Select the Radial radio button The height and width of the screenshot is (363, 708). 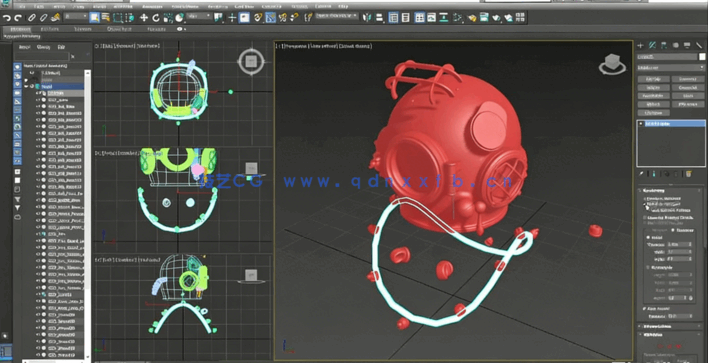point(648,237)
